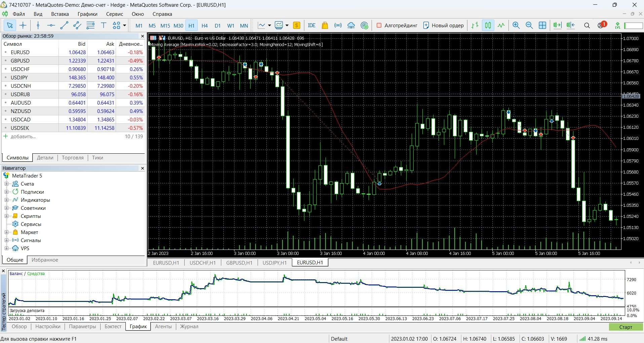Image resolution: width=644 pixels, height=343 pixels.
Task: Open Настройки tab in tester
Action: (x=48, y=327)
